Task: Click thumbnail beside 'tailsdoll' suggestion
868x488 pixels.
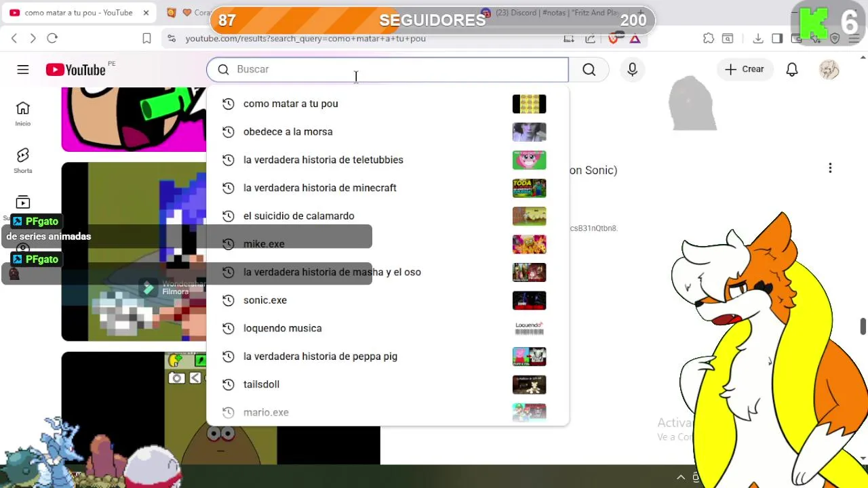Action: click(529, 384)
